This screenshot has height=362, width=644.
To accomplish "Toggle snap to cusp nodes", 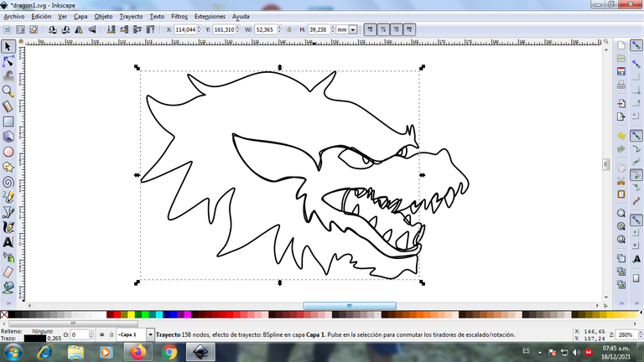I will point(636,175).
